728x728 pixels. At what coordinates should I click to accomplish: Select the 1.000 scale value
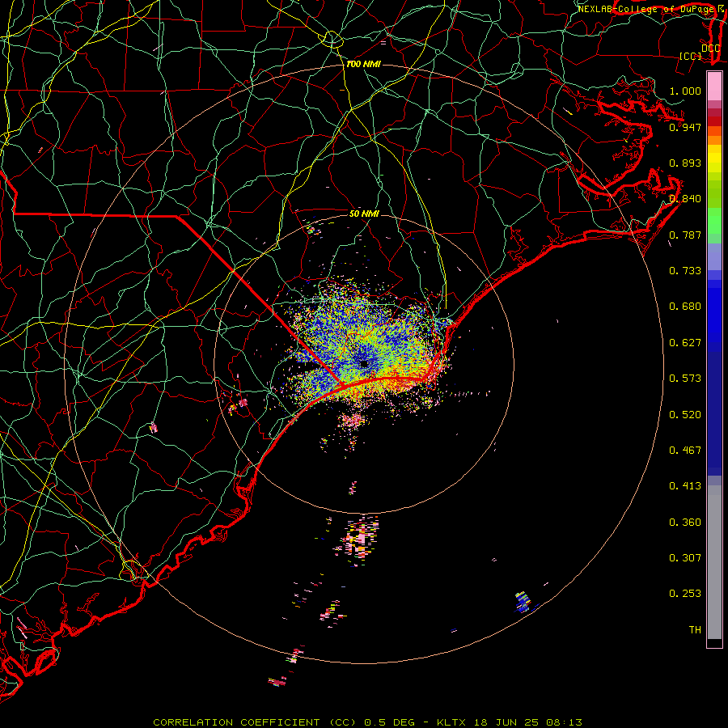pyautogui.click(x=685, y=91)
